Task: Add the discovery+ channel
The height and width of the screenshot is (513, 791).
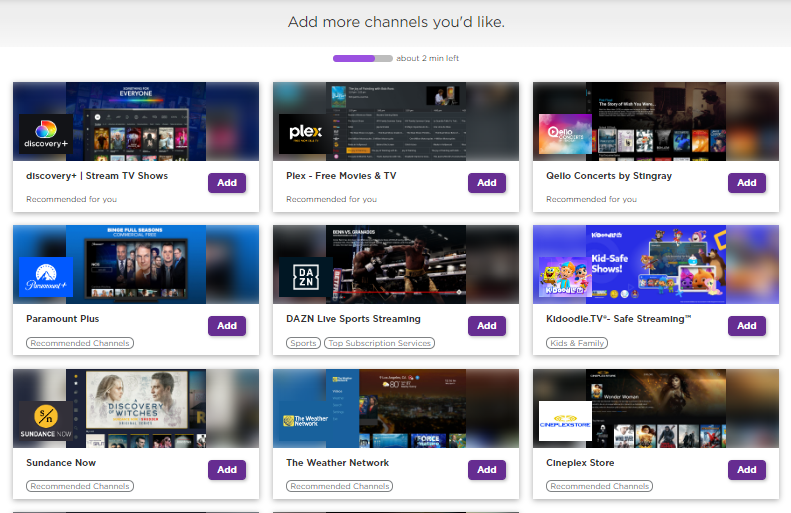Action: click(x=227, y=183)
